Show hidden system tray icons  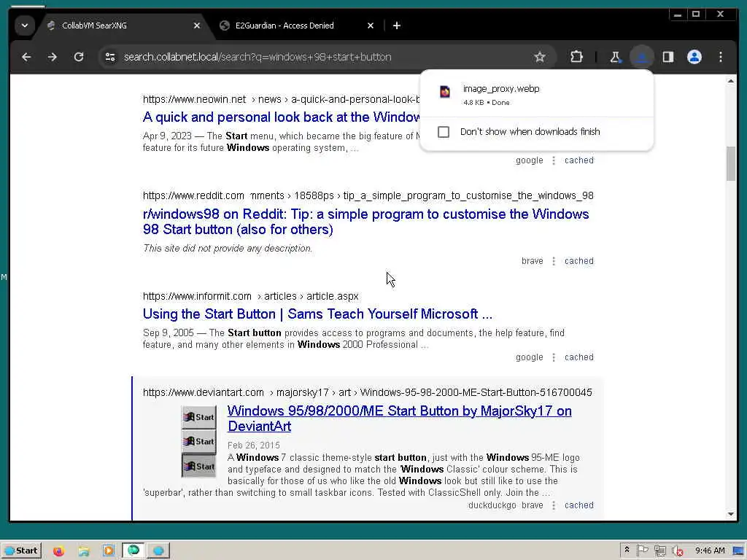pos(627,550)
